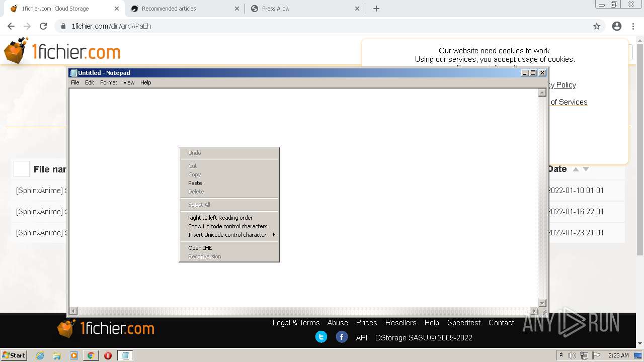Screen dimensions: 644x362
Task: Open a new Chrome tab
Action: tap(376, 9)
